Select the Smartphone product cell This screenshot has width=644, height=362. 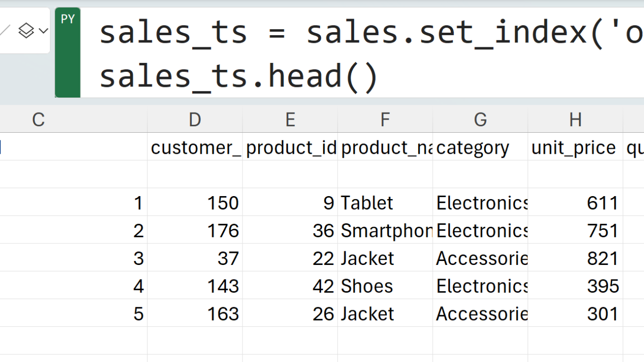385,230
